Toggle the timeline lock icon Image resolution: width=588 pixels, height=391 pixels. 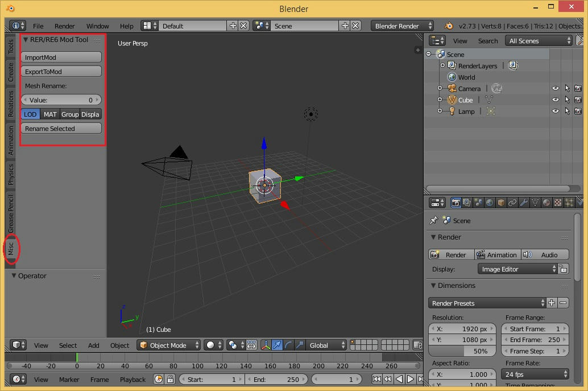pyautogui.click(x=170, y=379)
